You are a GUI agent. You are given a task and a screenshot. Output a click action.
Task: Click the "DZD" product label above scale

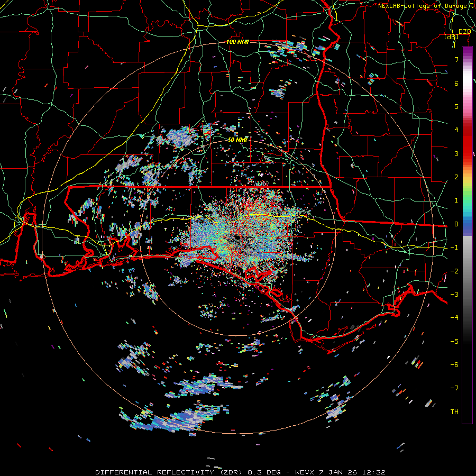click(464, 32)
